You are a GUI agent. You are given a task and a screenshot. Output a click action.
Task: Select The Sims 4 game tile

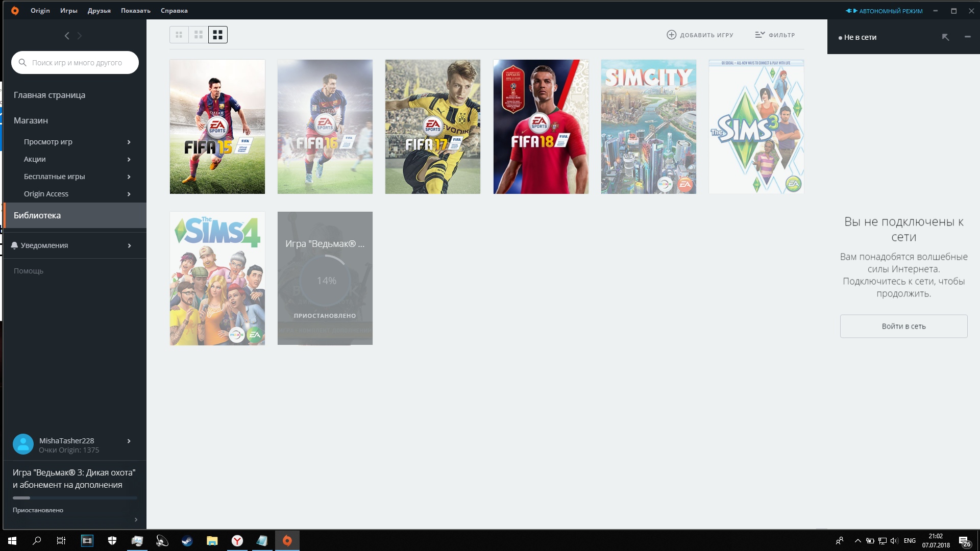(x=217, y=279)
